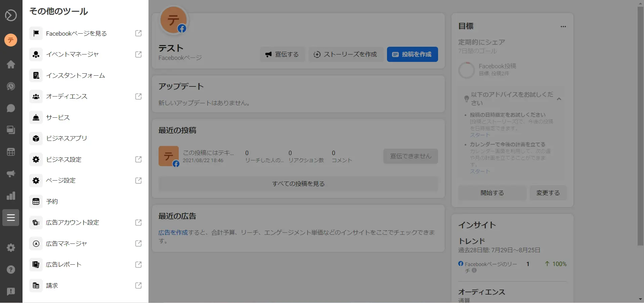The width and height of the screenshot is (644, 303).
Task: Click the post title この投稿にはテキ...
Action: pos(208,153)
